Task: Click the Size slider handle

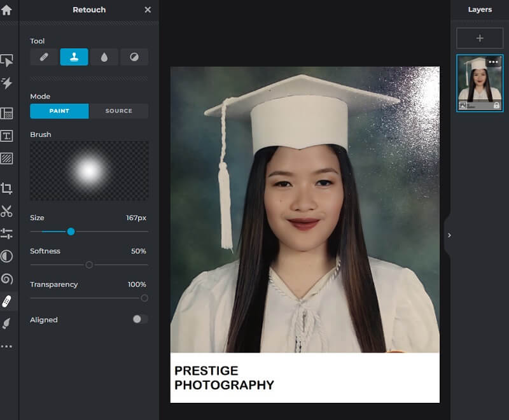Action: 71,232
